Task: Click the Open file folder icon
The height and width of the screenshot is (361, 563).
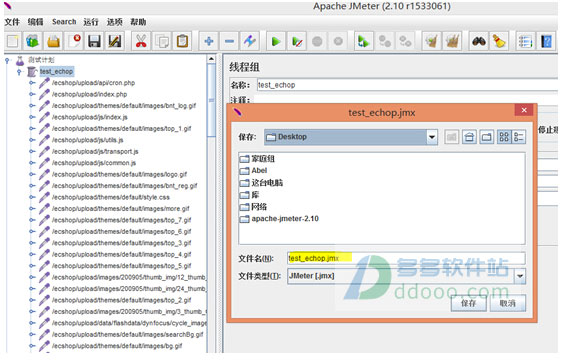Action: click(x=53, y=42)
